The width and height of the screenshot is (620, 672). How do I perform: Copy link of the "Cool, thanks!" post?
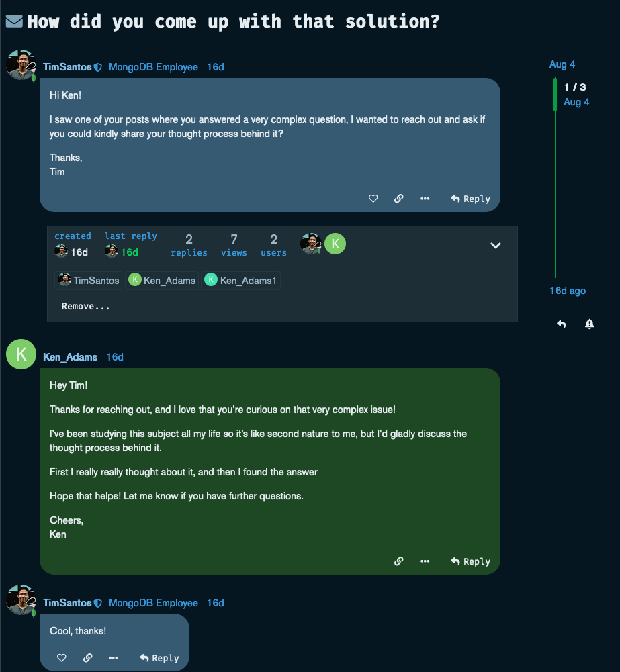pyautogui.click(x=87, y=658)
